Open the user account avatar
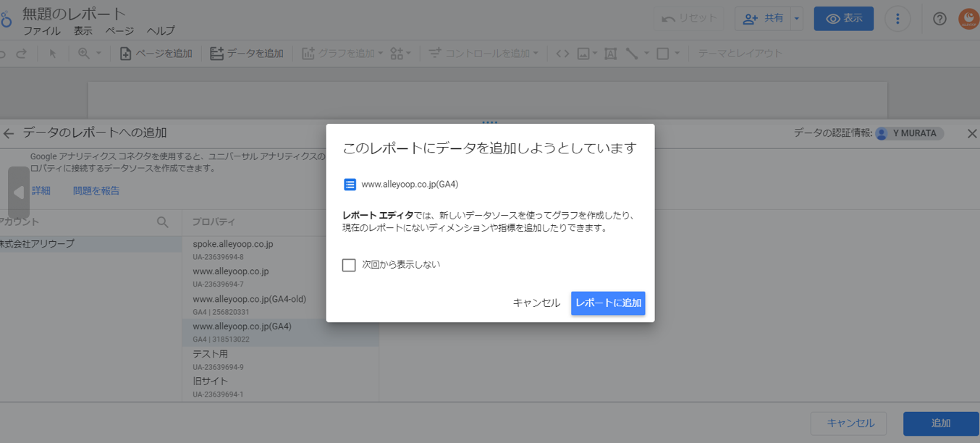The image size is (980, 443). pos(969,19)
